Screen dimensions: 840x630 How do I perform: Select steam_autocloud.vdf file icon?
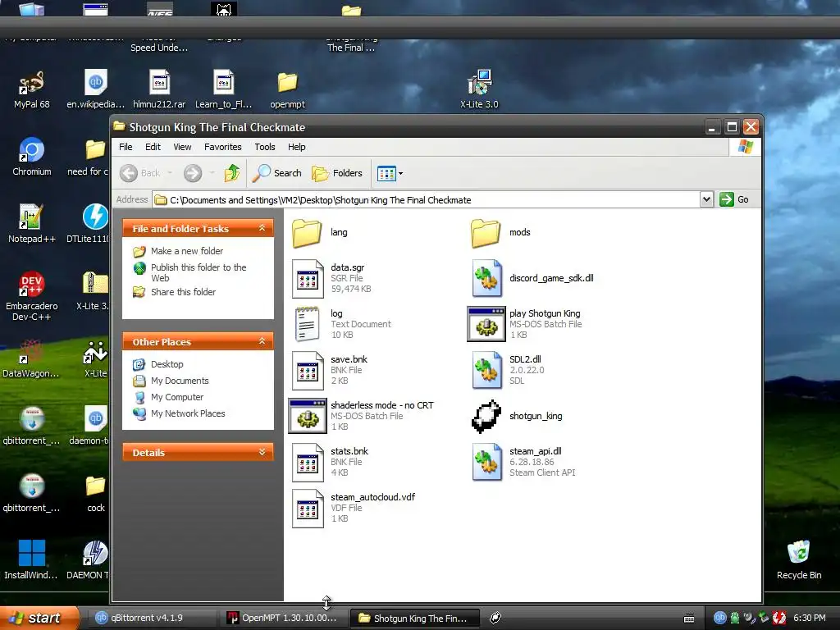point(308,509)
